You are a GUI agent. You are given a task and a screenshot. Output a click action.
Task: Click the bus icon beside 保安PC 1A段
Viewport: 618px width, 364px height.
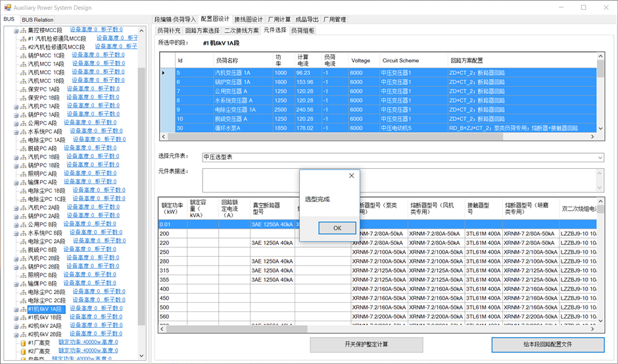(x=23, y=89)
